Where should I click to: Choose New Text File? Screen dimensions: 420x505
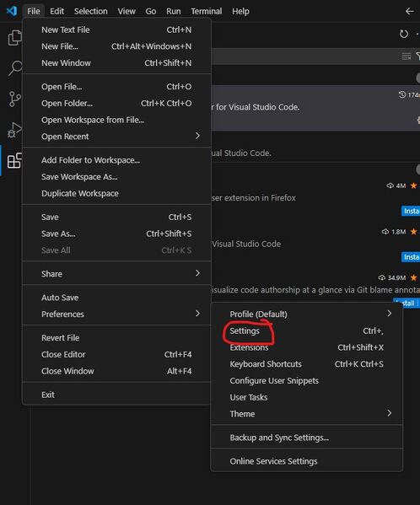(116, 30)
